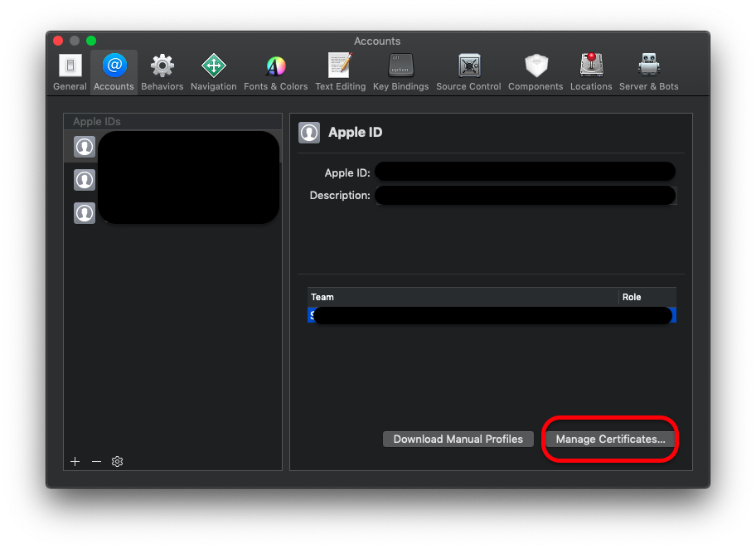Image resolution: width=756 pixels, height=549 pixels.
Task: Select the first Apple ID account row
Action: click(x=172, y=147)
